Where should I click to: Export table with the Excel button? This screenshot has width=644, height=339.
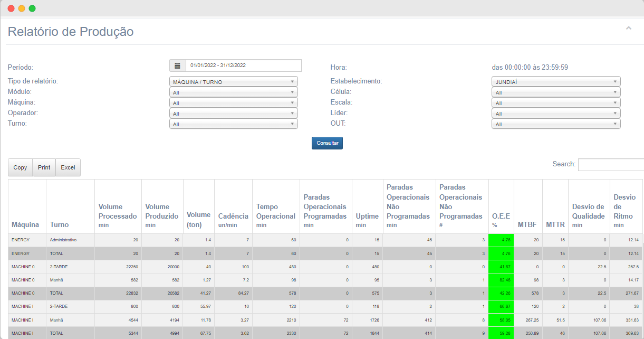[68, 167]
